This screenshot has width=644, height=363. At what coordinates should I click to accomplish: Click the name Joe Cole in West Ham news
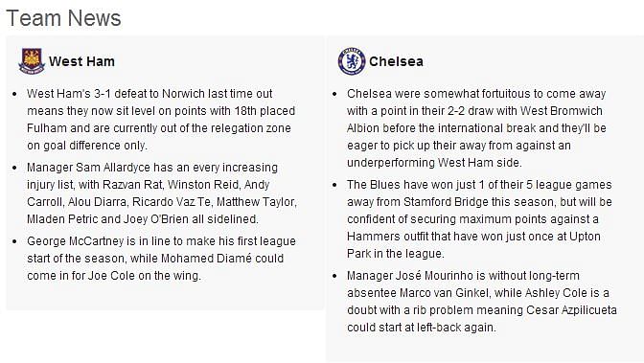(111, 276)
